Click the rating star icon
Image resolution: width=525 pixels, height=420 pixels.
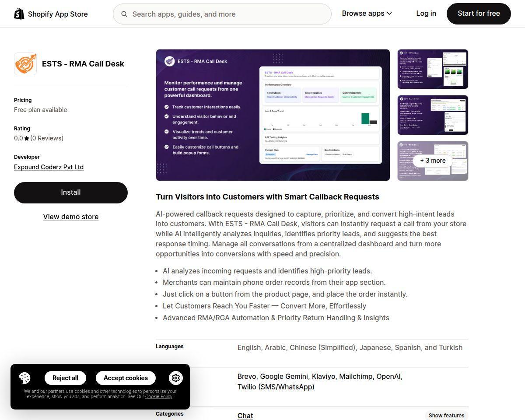27,138
